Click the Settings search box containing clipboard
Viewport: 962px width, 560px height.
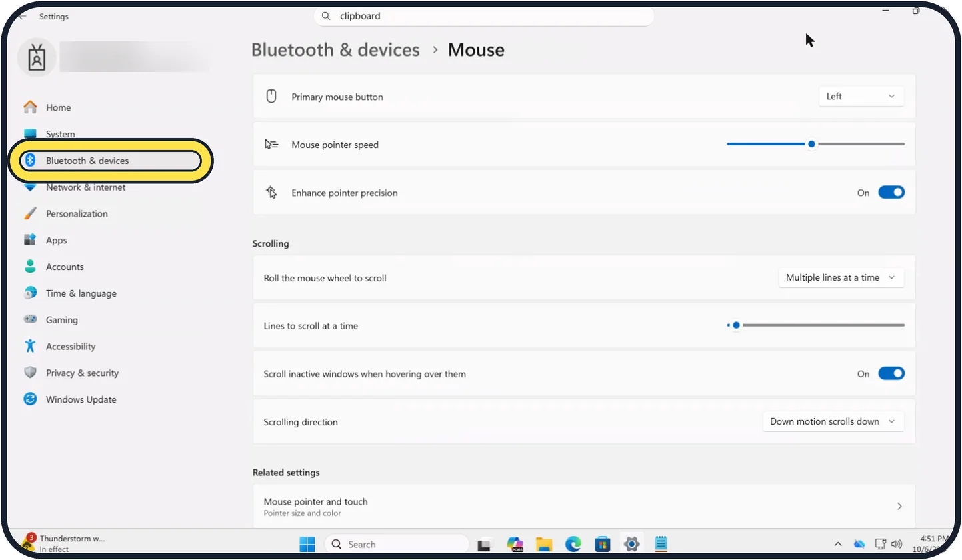[484, 16]
